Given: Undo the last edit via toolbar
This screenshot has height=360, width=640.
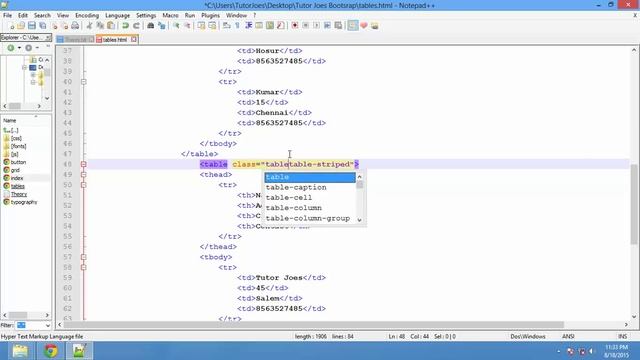Looking at the screenshot, I should (125, 26).
